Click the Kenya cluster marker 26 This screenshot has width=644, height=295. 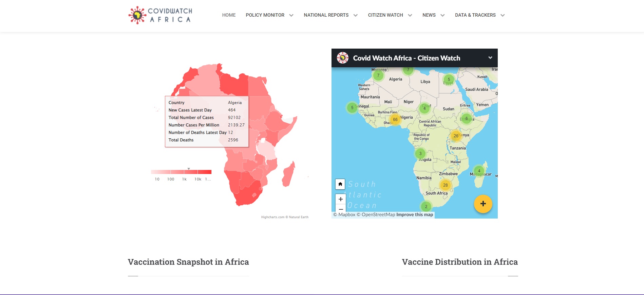[x=456, y=136]
